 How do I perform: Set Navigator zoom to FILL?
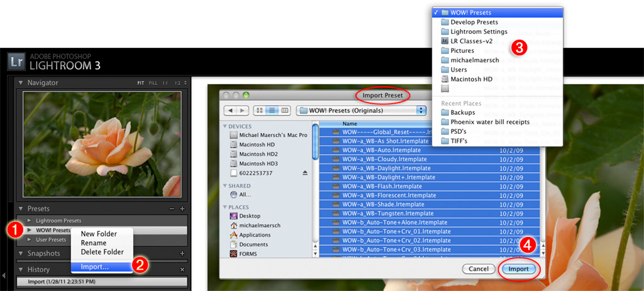153,83
